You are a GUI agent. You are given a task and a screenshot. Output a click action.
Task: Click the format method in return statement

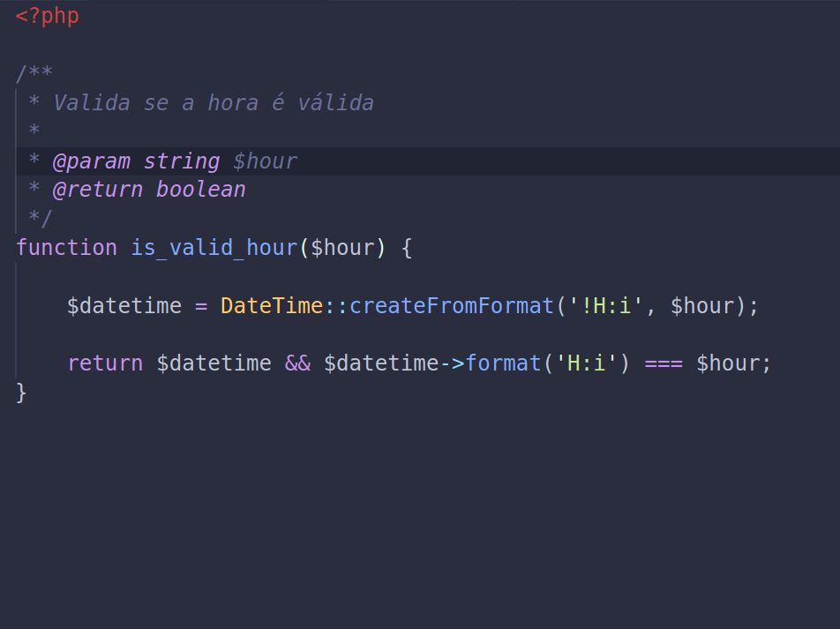(x=504, y=363)
